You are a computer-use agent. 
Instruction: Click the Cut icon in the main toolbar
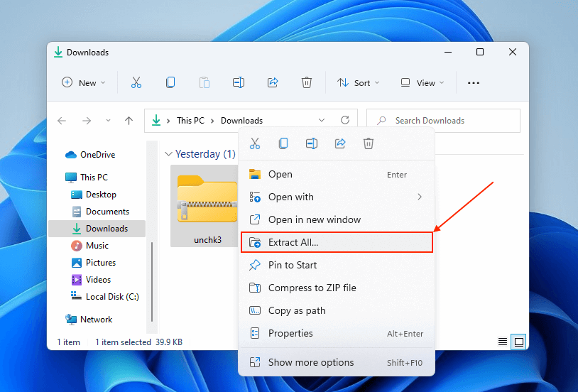[136, 82]
